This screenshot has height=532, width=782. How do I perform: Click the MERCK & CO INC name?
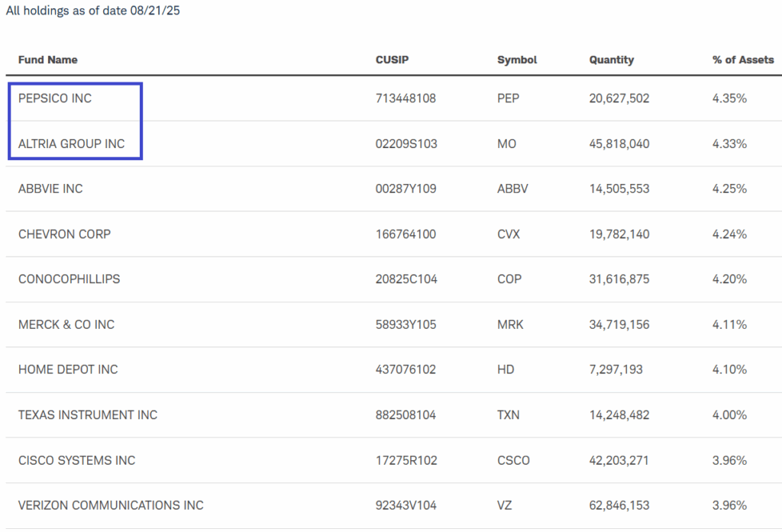66,324
